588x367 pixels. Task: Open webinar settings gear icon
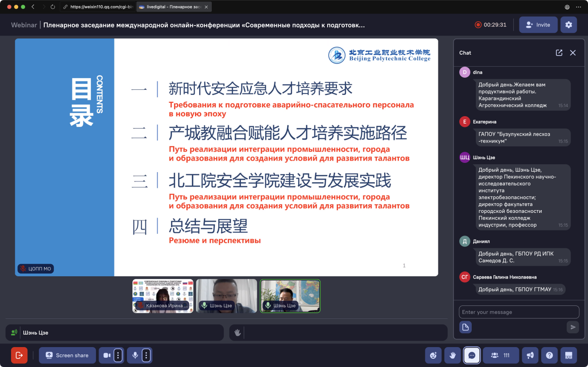point(569,25)
